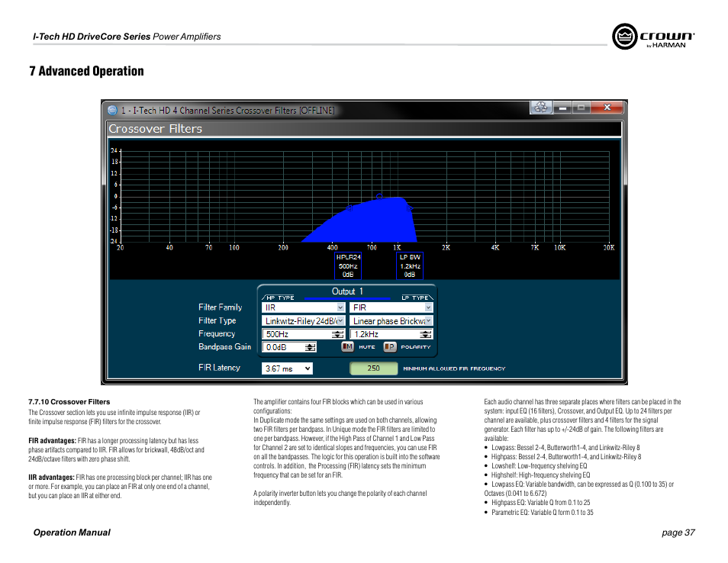Click the FIR Latency label

(219, 368)
